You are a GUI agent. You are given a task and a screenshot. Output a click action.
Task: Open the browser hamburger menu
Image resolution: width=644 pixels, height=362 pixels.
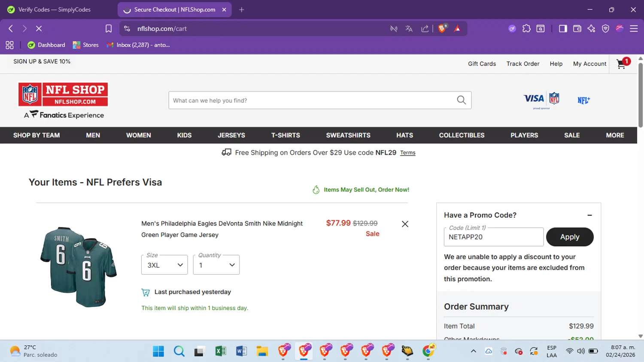[x=634, y=28]
